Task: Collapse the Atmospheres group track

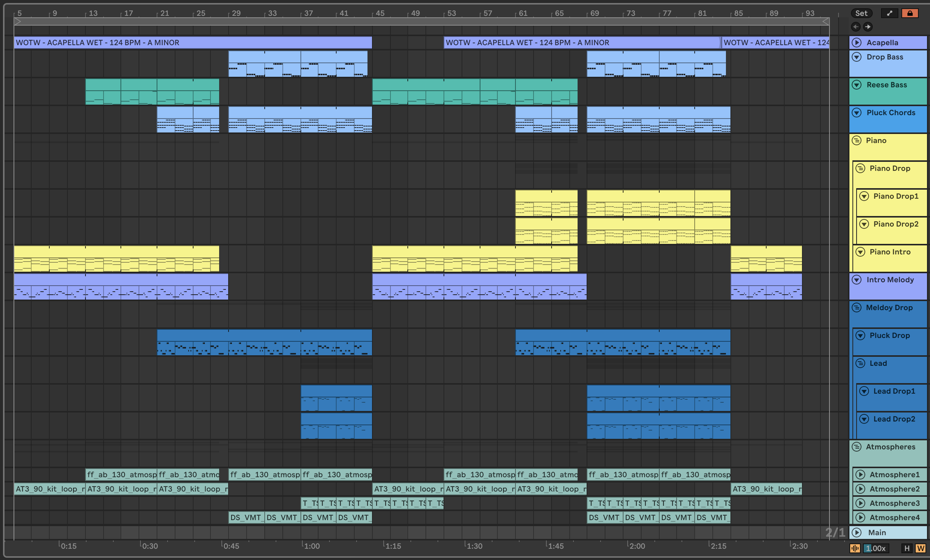Action: coord(857,447)
